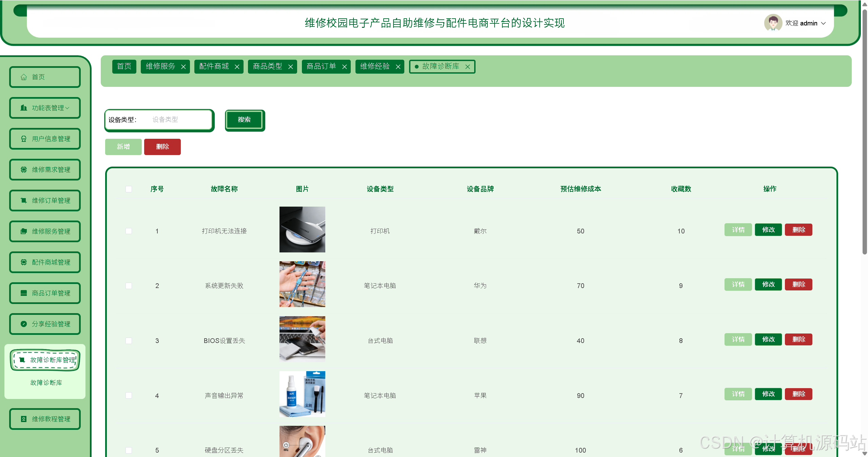Open 详情 for BIOS设置丢失
Screen dimensions: 868x457
[x=738, y=340]
